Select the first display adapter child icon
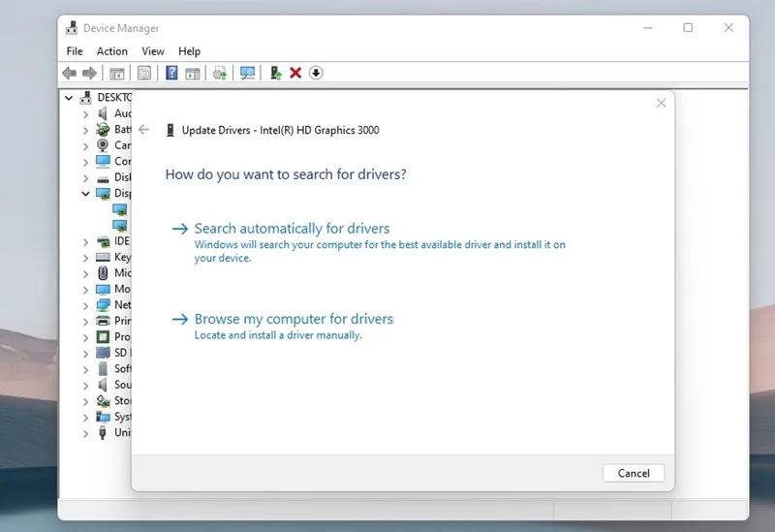Image resolution: width=775 pixels, height=532 pixels. 119,209
